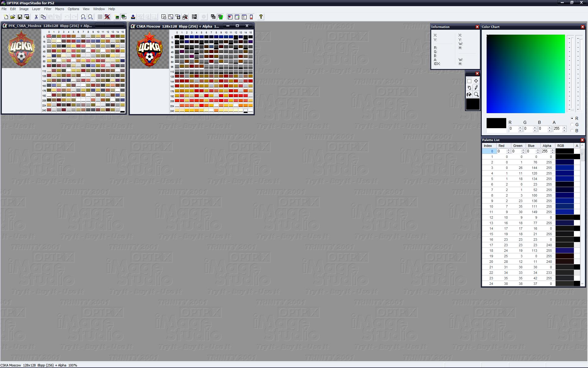Image resolution: width=588 pixels, height=368 pixels.
Task: Click the yellow question mark Help icon
Action: click(261, 17)
